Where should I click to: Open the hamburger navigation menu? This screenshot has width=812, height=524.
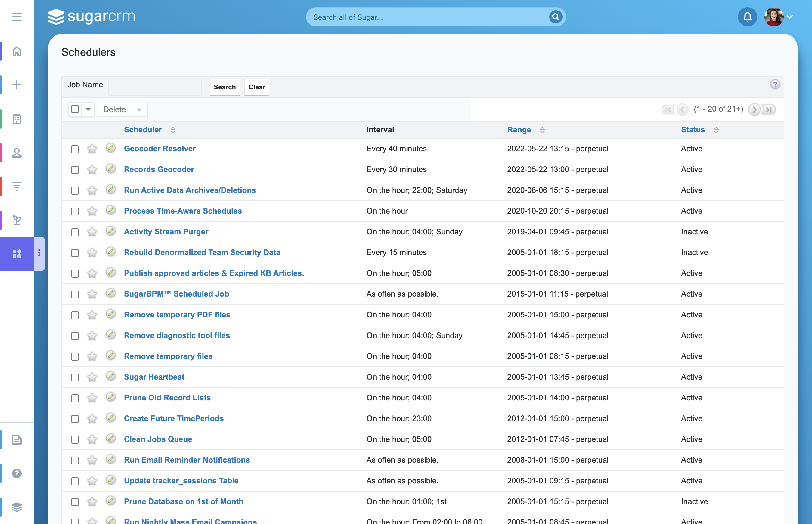tap(17, 17)
